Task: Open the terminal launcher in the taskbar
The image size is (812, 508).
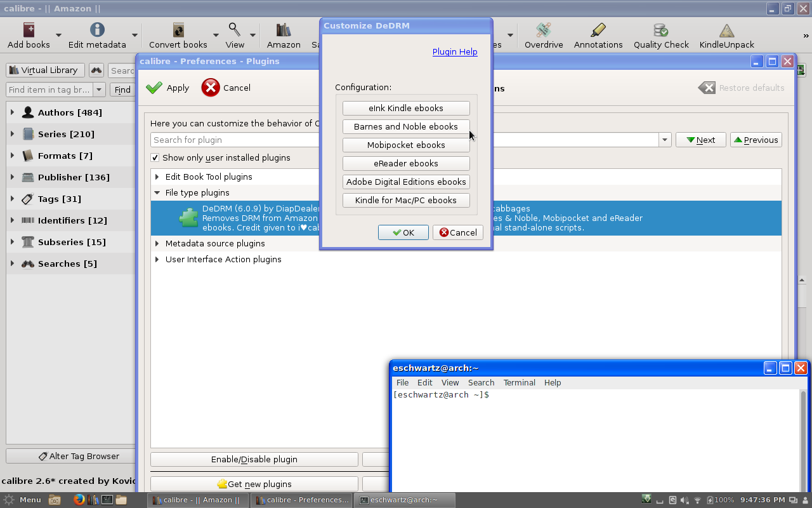Action: pyautogui.click(x=107, y=500)
